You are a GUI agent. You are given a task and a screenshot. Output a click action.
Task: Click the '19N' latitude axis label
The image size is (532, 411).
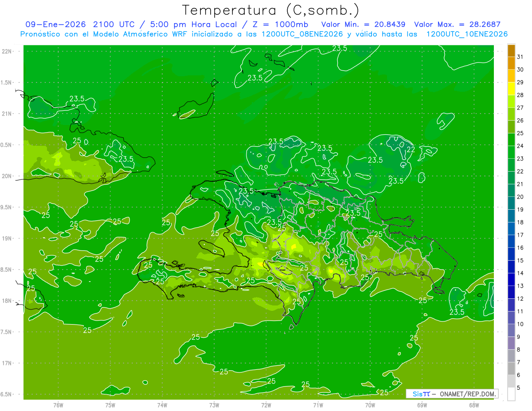(x=7, y=239)
